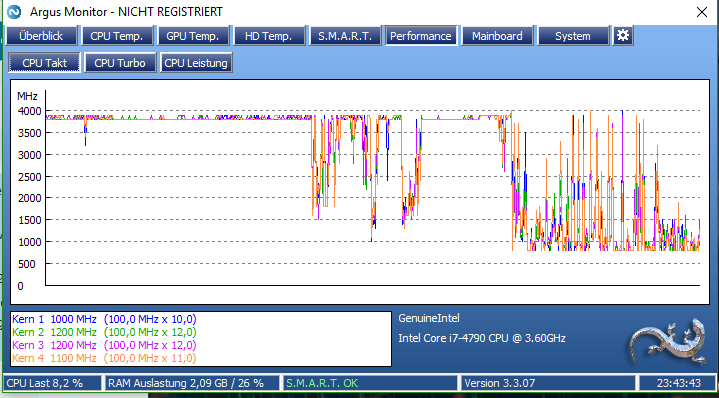719x398 pixels.
Task: Show the S.M.A.R.T. tab
Action: click(345, 36)
